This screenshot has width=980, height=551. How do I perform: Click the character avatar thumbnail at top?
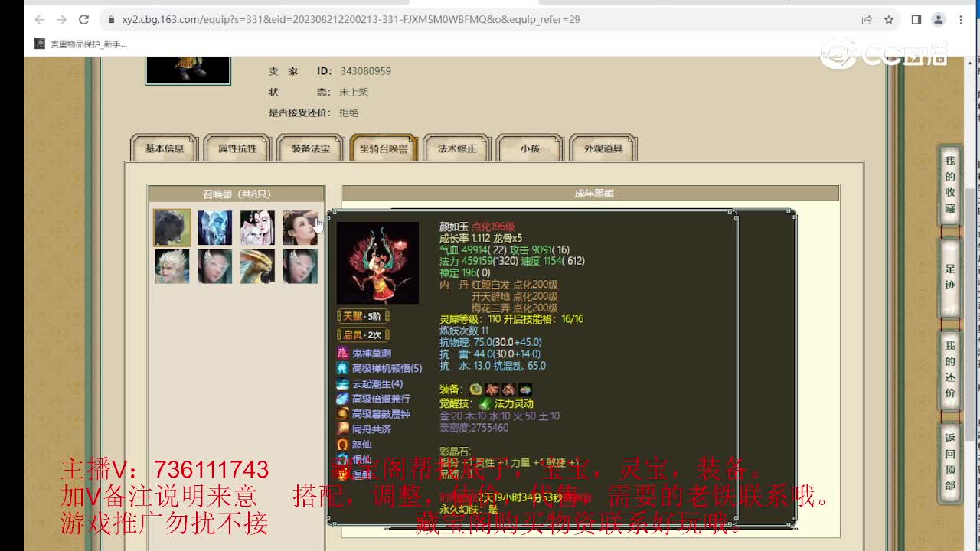(188, 70)
